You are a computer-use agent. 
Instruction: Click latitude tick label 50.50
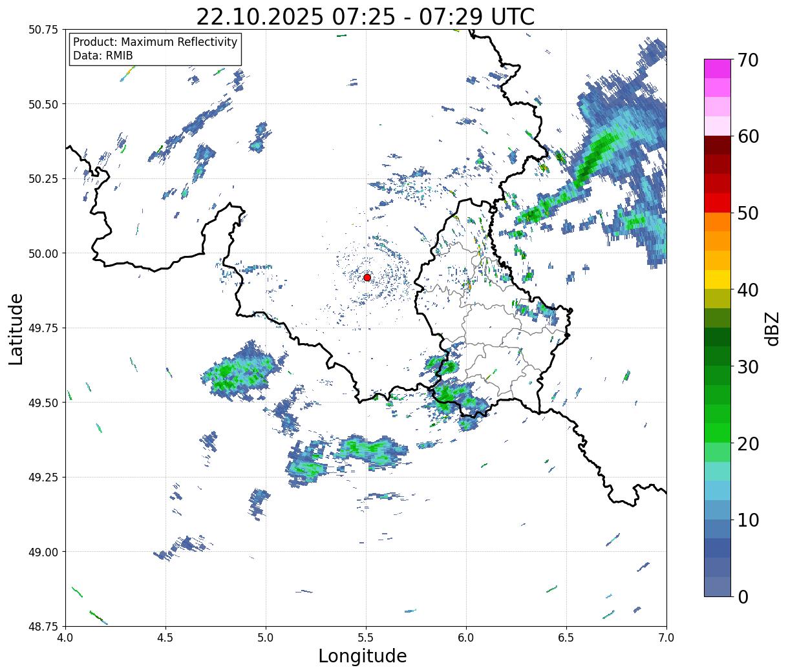pos(43,104)
